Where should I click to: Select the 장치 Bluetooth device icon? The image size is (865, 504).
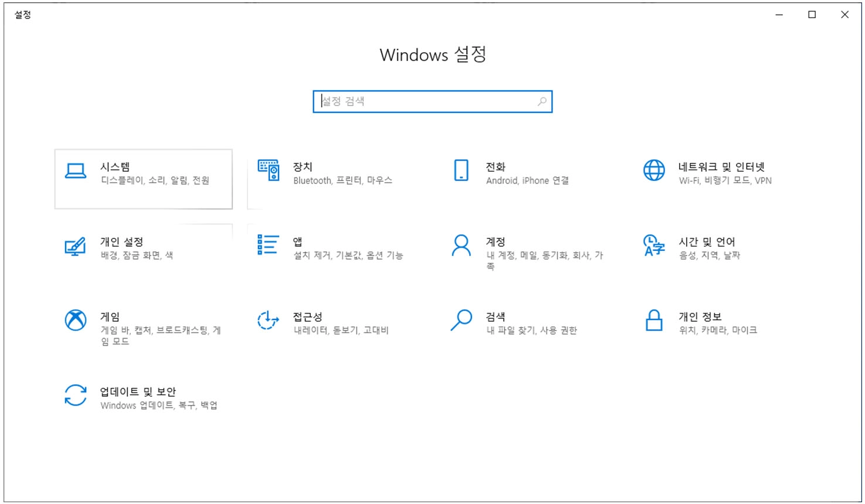(x=268, y=171)
